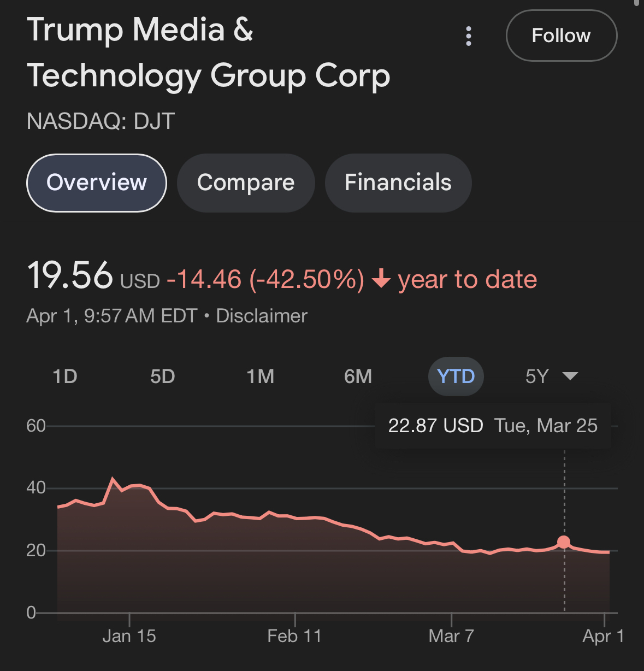
Task: Click the chart peak near Jan 15
Action: [x=113, y=479]
